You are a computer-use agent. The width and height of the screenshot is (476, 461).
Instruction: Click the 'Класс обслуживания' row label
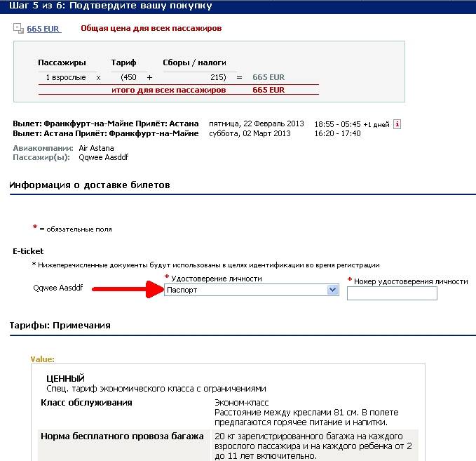click(x=86, y=403)
